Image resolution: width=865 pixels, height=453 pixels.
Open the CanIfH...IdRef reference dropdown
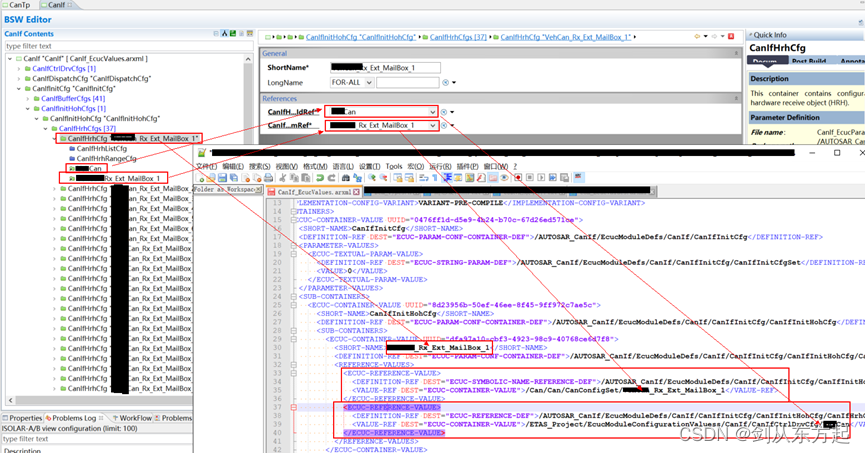[x=432, y=111]
